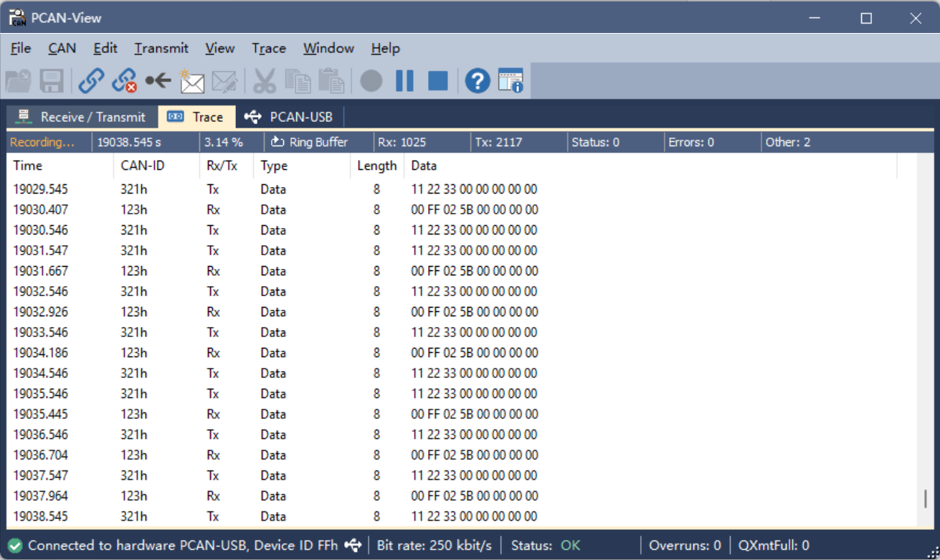
Task: Click the Disconnect link icon
Action: pos(125,81)
